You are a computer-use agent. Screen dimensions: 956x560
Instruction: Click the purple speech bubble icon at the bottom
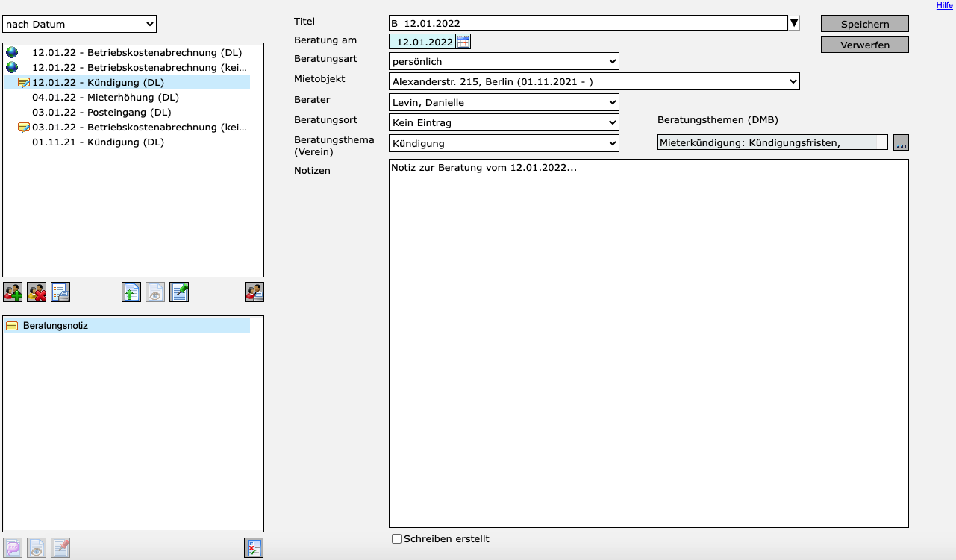point(13,548)
